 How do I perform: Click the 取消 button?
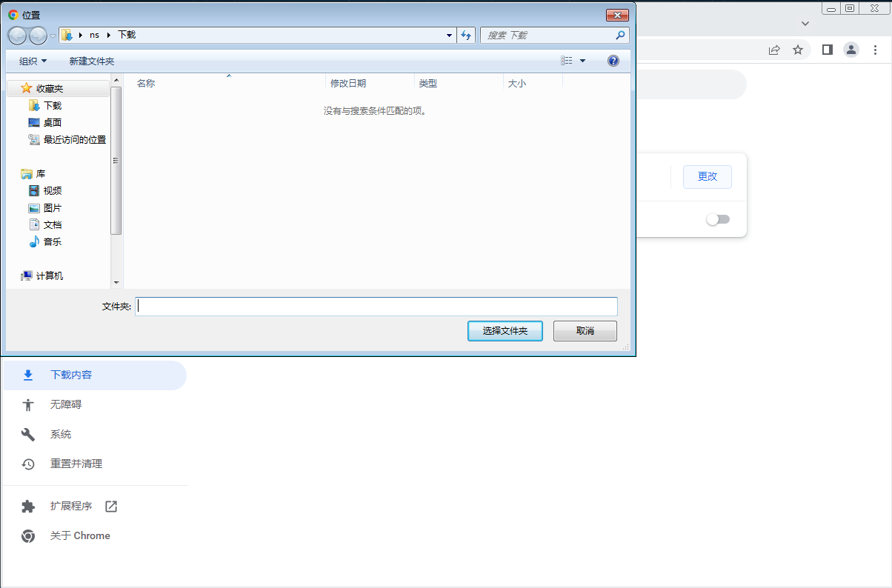(x=585, y=331)
